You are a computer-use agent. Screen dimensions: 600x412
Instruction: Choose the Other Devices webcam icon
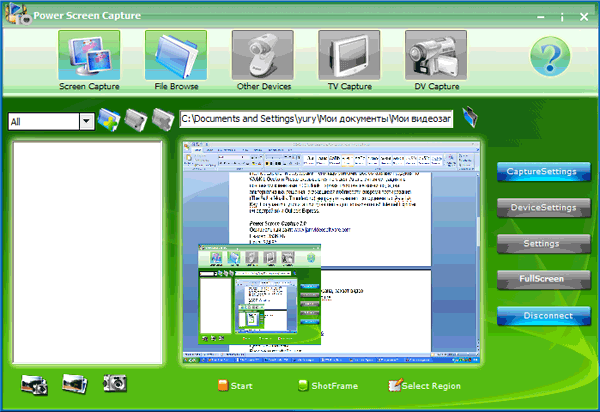pos(262,55)
